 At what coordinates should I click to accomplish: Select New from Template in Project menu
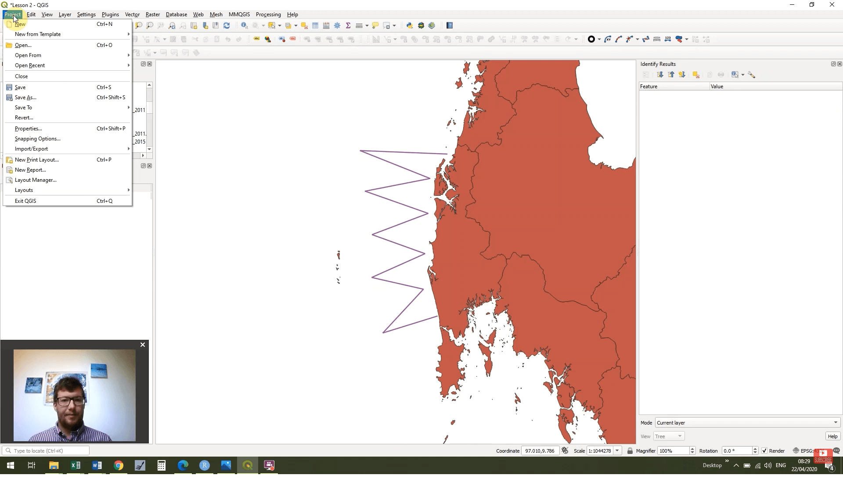(37, 34)
